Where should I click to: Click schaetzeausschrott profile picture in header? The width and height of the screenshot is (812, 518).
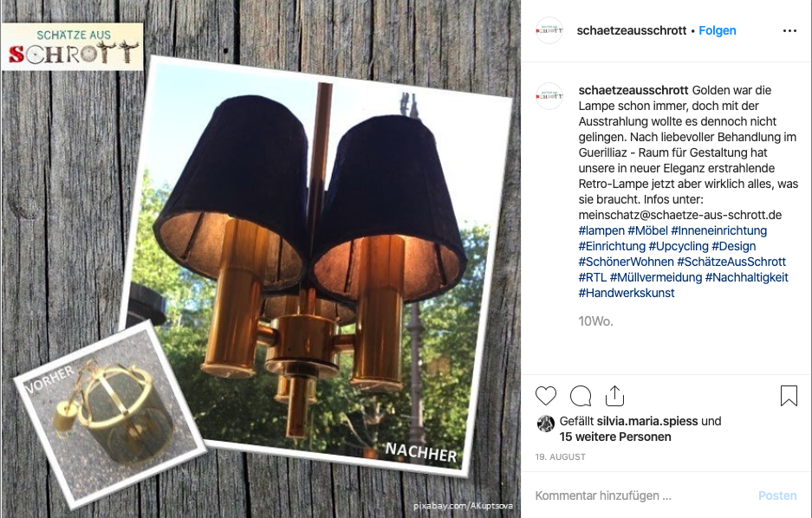click(549, 30)
